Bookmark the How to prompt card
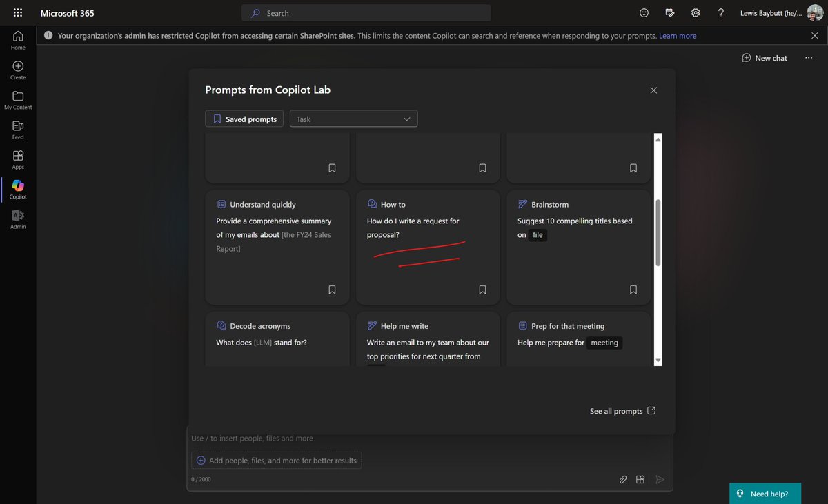Image resolution: width=828 pixels, height=504 pixels. (x=482, y=290)
